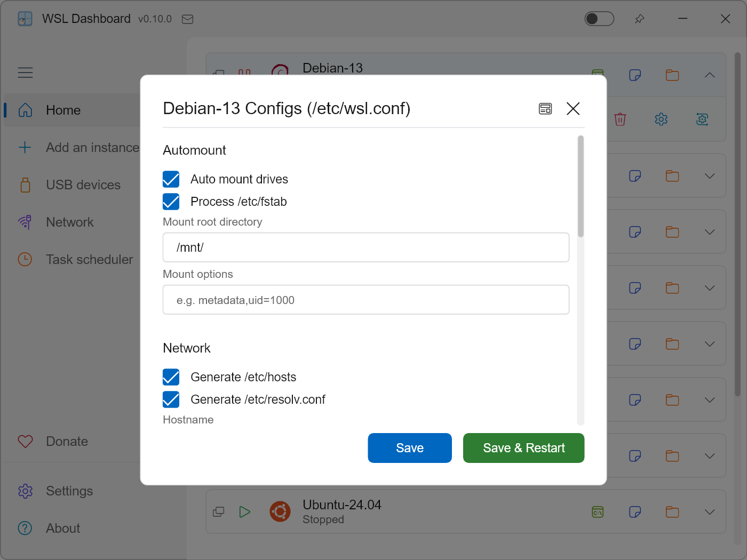Image resolution: width=747 pixels, height=560 pixels.
Task: Toggle the switch in the title bar
Action: click(x=599, y=19)
